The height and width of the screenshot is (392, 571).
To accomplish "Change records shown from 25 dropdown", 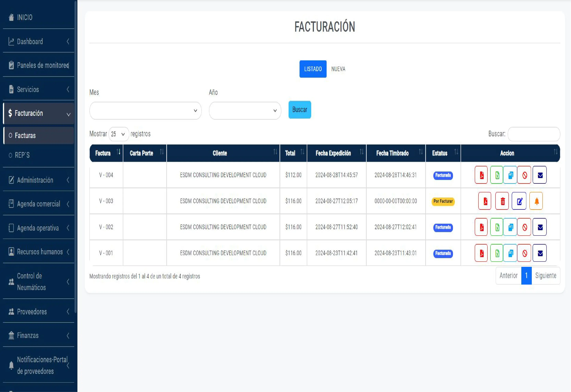I will coord(119,134).
